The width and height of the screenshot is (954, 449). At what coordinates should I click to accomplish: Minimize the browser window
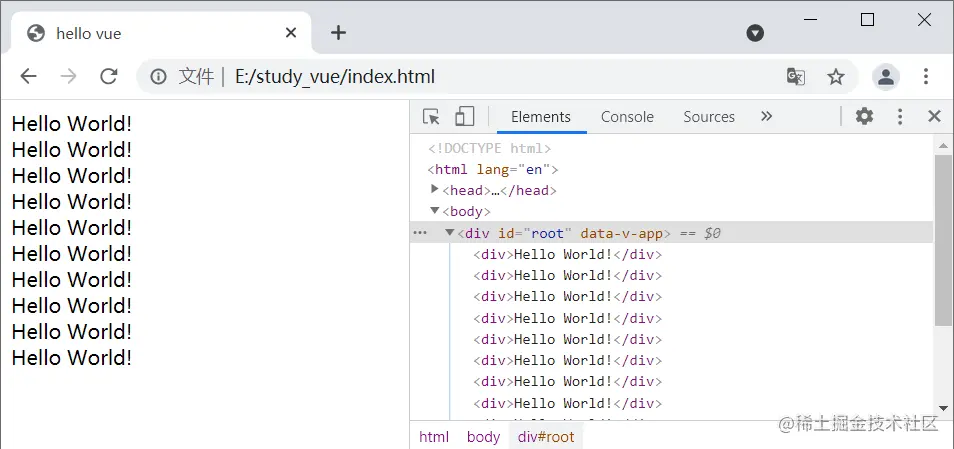810,19
